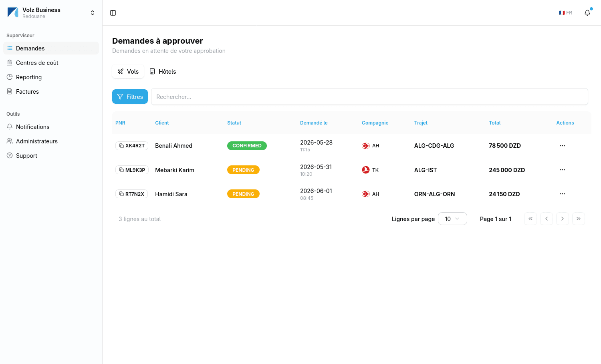Go to next page button
The image size is (601, 364).
click(x=563, y=219)
